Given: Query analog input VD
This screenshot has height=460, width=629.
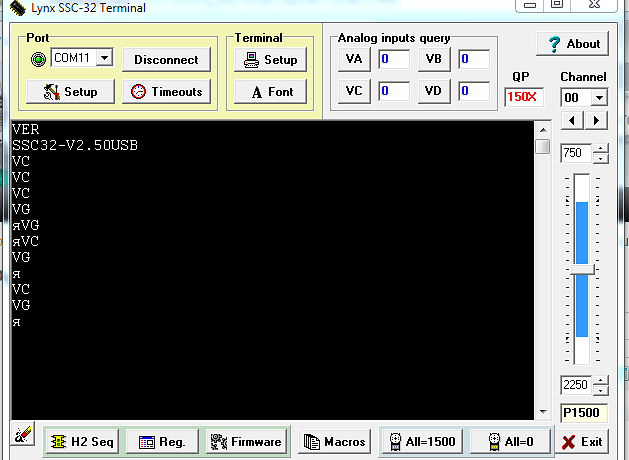Looking at the screenshot, I should click(x=434, y=91).
